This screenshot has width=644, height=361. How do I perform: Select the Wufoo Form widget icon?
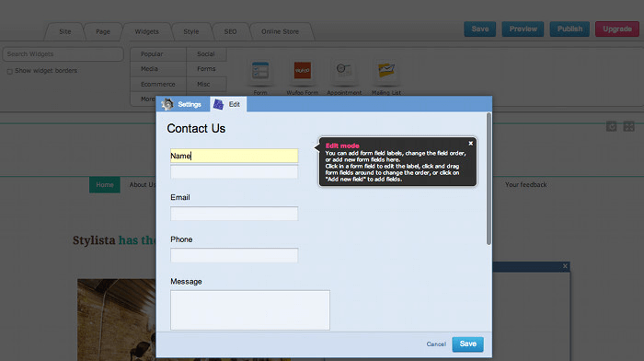[x=303, y=71]
